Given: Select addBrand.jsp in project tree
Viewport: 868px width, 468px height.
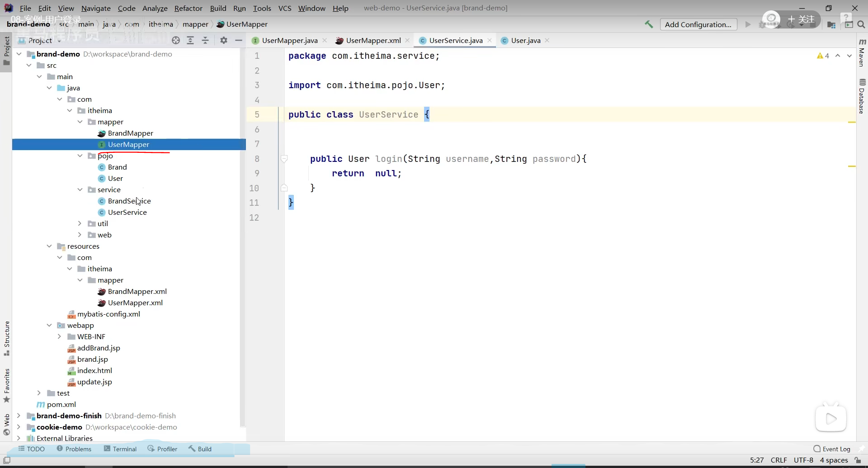Looking at the screenshot, I should (99, 348).
